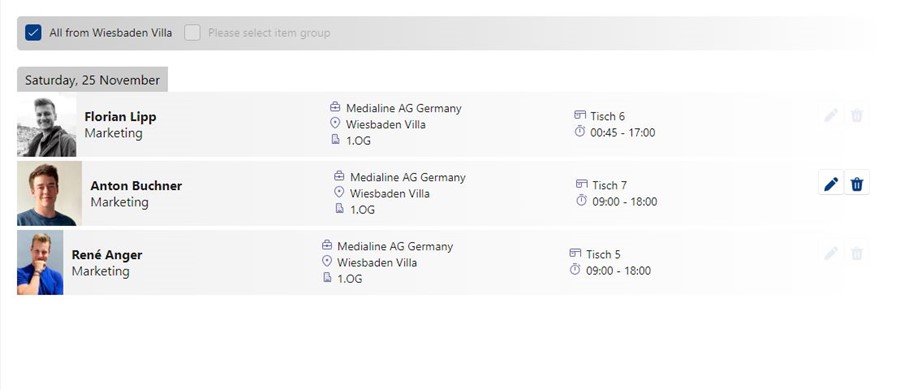Uncheck the All from Wiesbaden Villa checkbox

[33, 33]
